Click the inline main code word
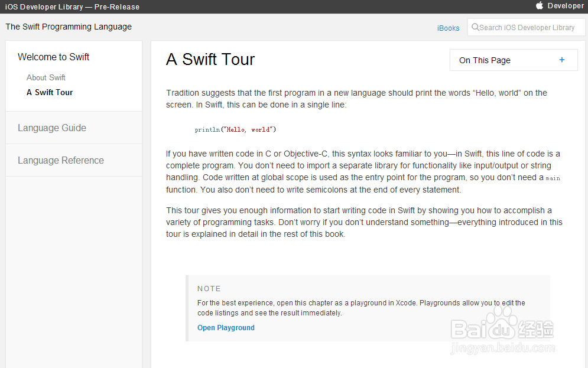The image size is (588, 368). [x=553, y=178]
